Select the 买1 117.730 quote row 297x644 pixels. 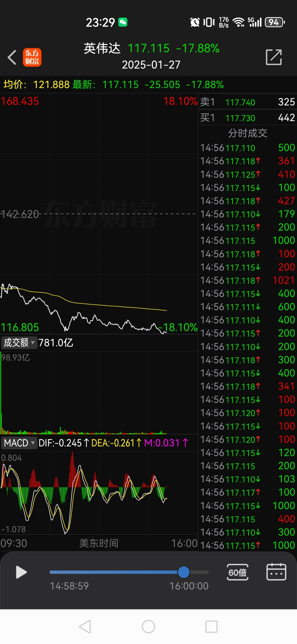(x=248, y=118)
